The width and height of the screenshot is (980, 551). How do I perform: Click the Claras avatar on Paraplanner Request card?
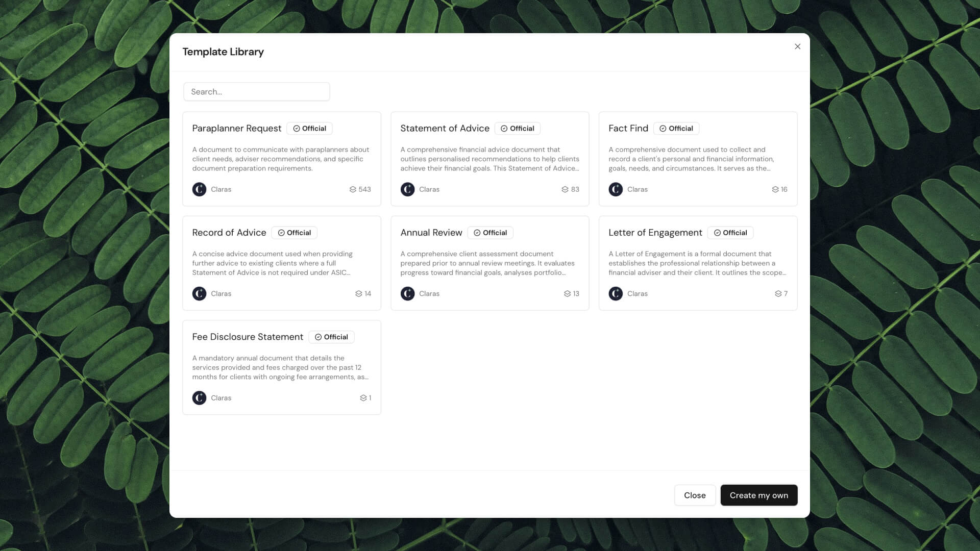pyautogui.click(x=199, y=189)
